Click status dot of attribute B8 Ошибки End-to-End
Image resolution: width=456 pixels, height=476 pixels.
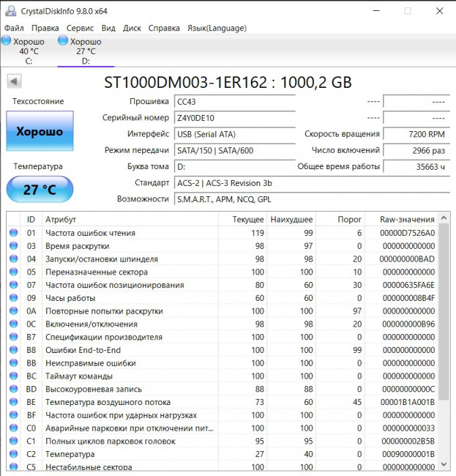(x=13, y=350)
